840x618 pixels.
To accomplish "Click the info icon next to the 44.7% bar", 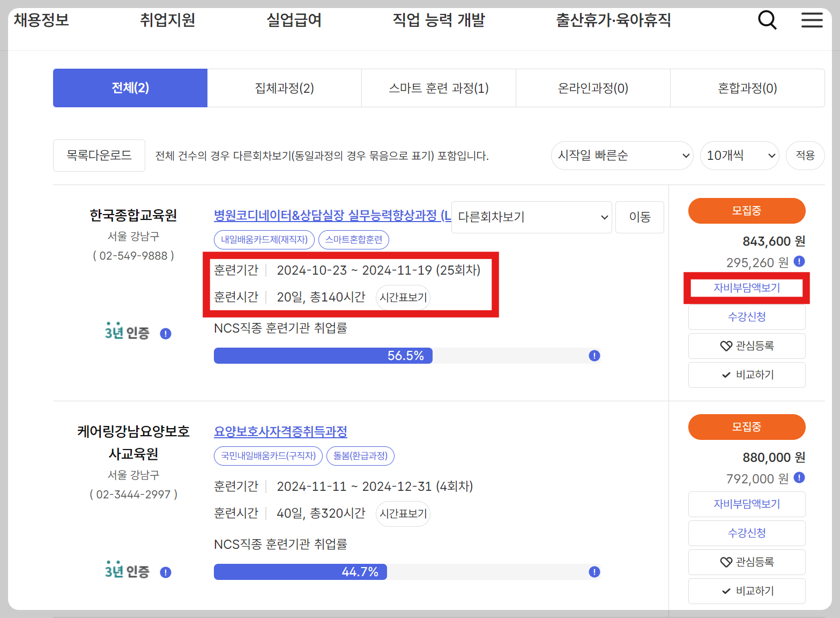I will (x=594, y=571).
